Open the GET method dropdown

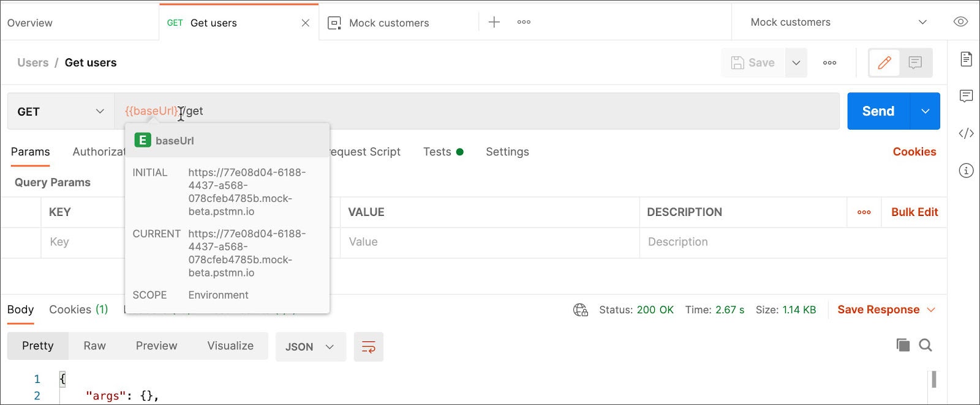coord(60,111)
